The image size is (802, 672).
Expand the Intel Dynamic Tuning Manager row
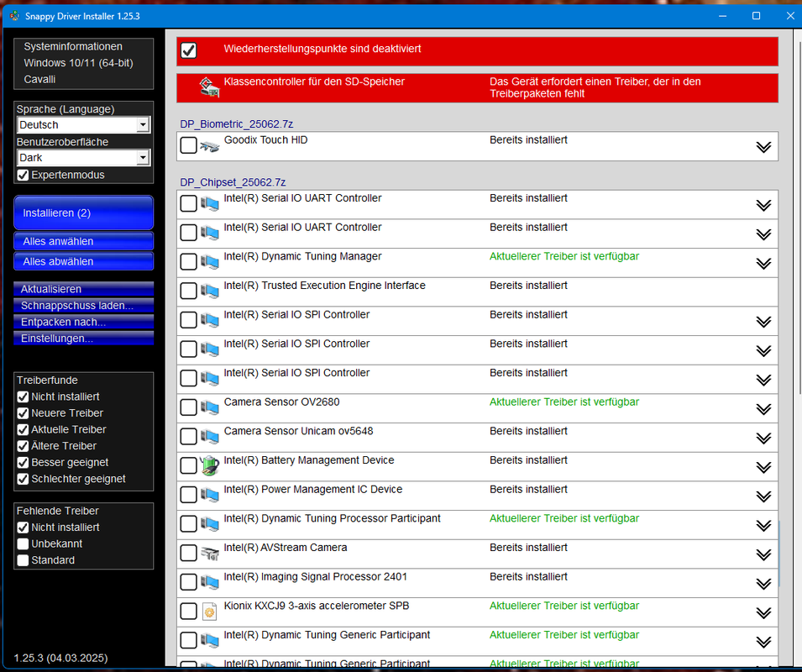(x=763, y=264)
